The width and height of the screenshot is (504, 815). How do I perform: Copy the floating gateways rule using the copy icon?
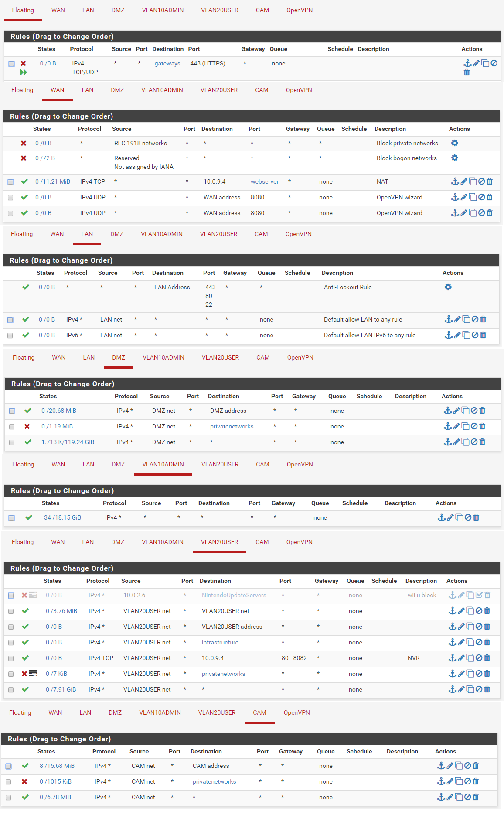(x=485, y=63)
